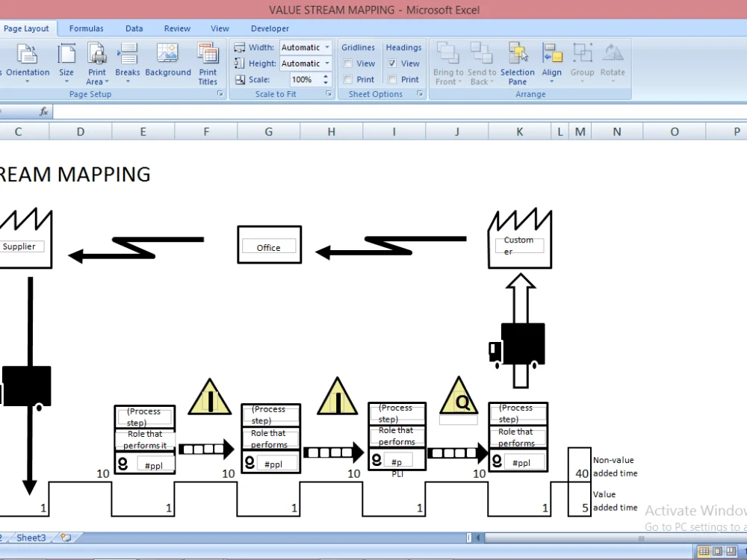Open the Align objects menu

[552, 63]
